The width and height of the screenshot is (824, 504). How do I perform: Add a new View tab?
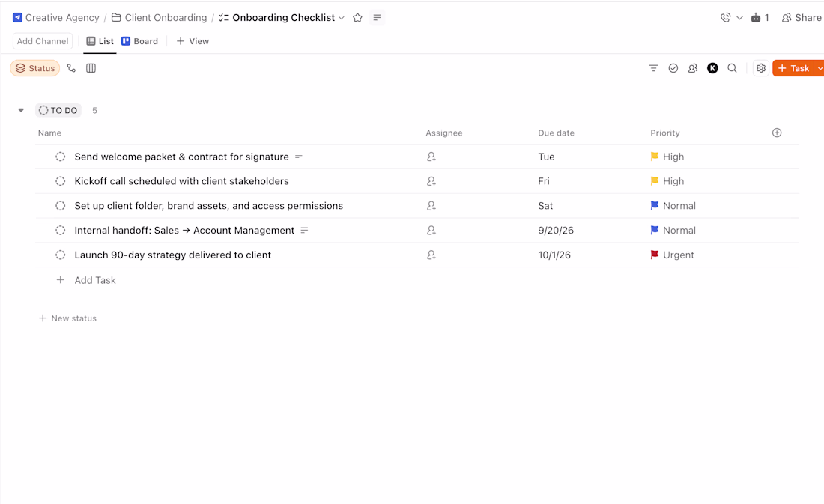click(193, 41)
